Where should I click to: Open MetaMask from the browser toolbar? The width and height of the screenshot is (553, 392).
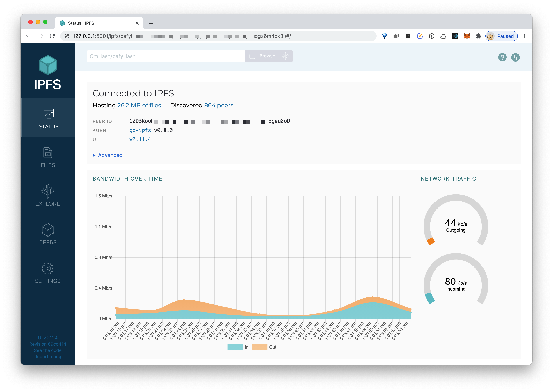pos(467,36)
